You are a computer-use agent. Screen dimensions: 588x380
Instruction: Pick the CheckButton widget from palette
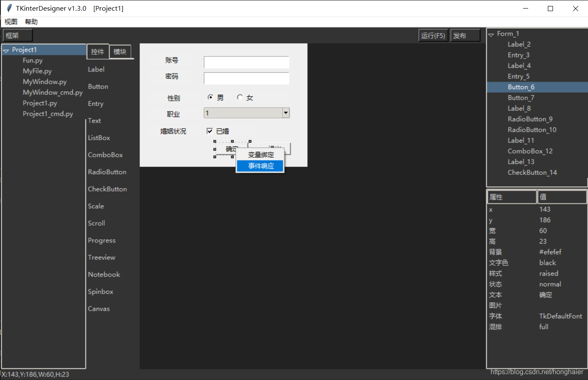(x=107, y=189)
